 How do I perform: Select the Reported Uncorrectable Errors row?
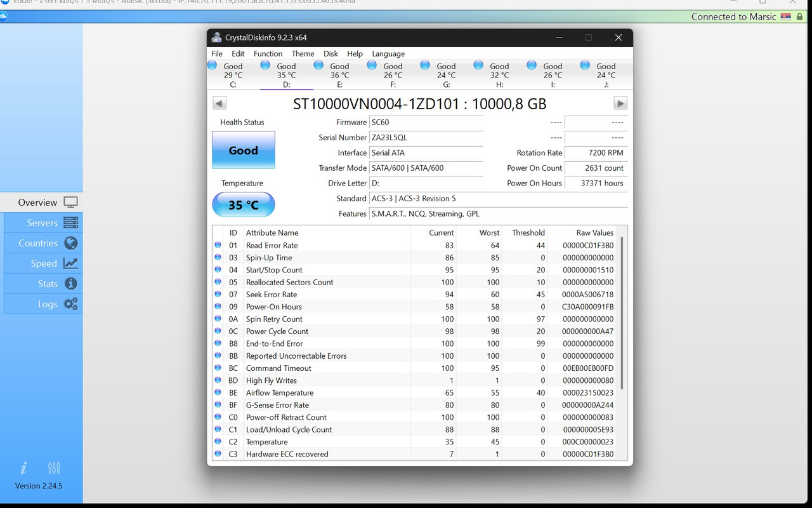(415, 356)
